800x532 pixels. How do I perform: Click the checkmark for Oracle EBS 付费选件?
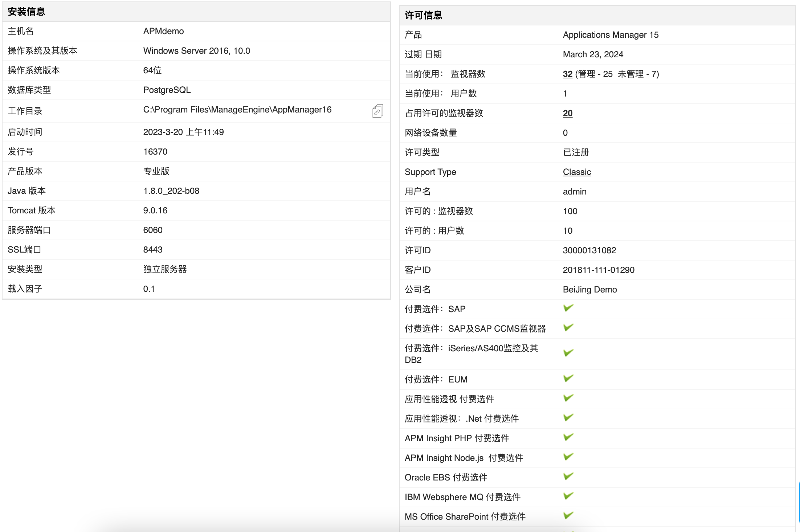pos(568,476)
